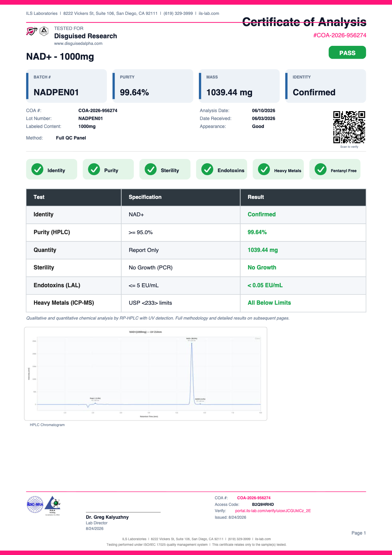Screen dimensions: 392x555
Task: Select the NAD+ - 1000mg product heading
Action: coord(60,57)
